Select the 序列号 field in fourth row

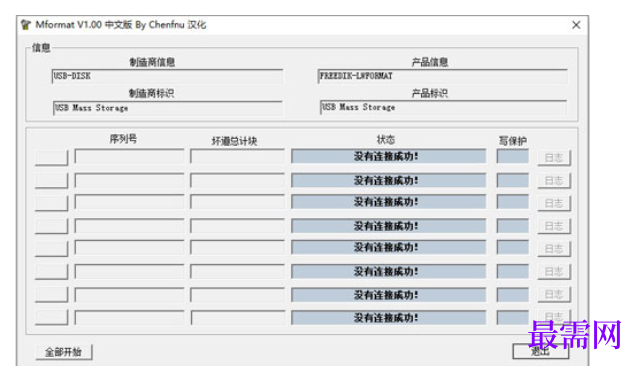tap(129, 226)
